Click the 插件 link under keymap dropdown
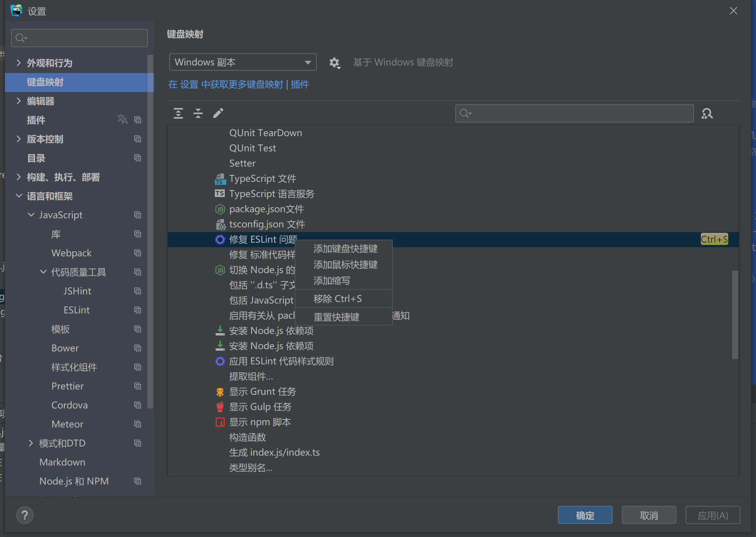Screen dimensions: 756x537 [300, 84]
